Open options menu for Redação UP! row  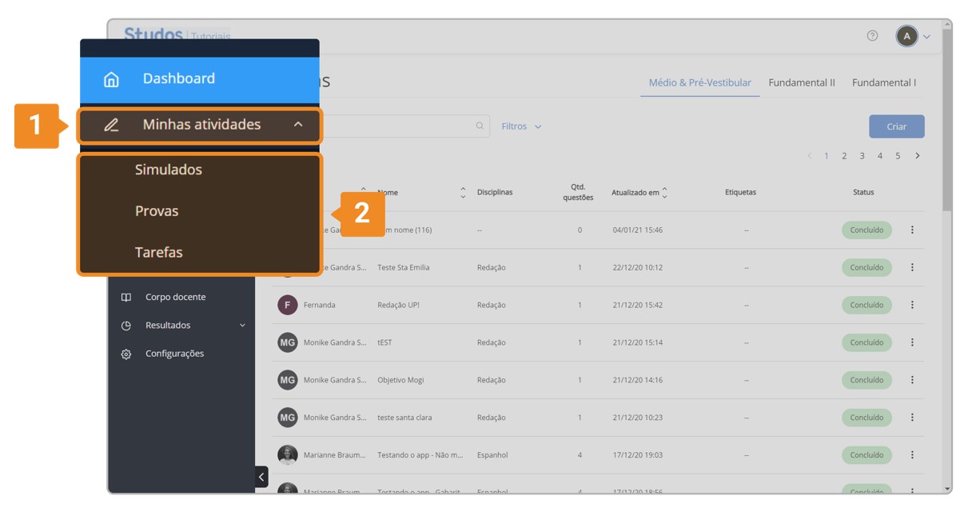pos(912,305)
